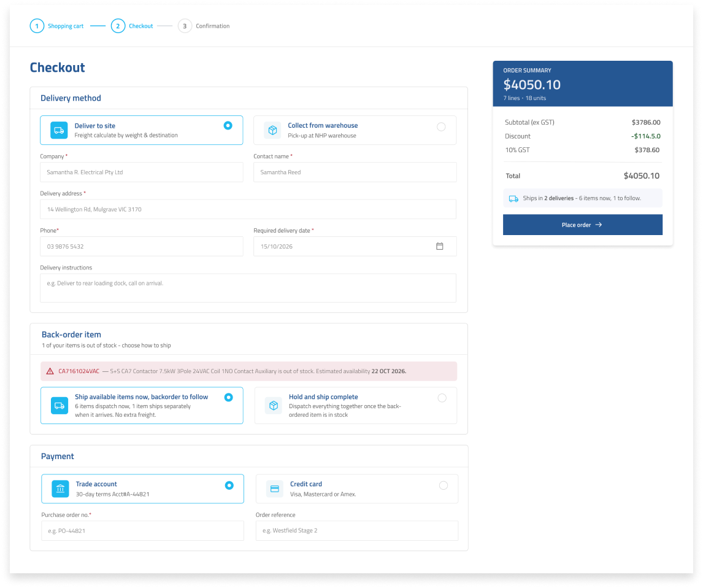Focus the Contact name field
Viewport: 703px width, 588px height.
point(355,172)
